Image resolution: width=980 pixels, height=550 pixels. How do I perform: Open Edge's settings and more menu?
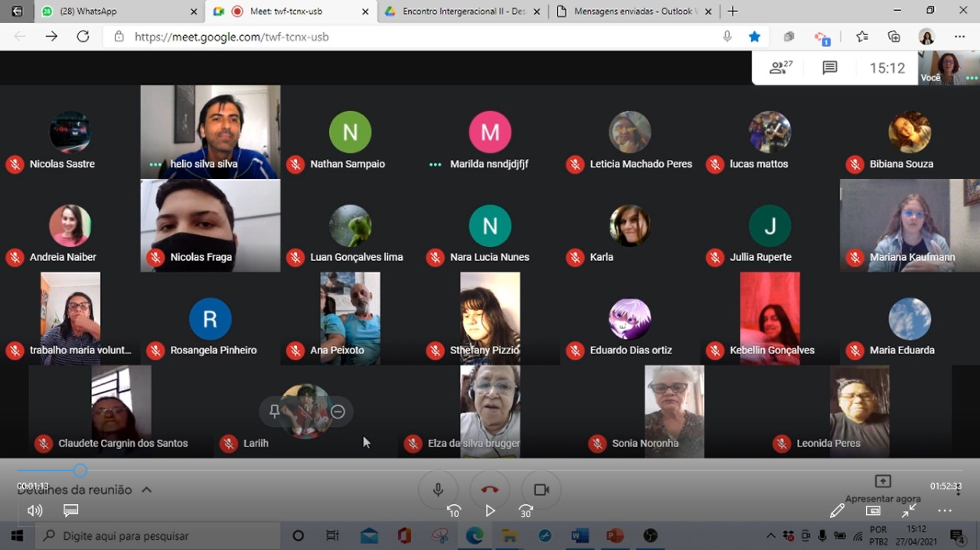point(959,37)
